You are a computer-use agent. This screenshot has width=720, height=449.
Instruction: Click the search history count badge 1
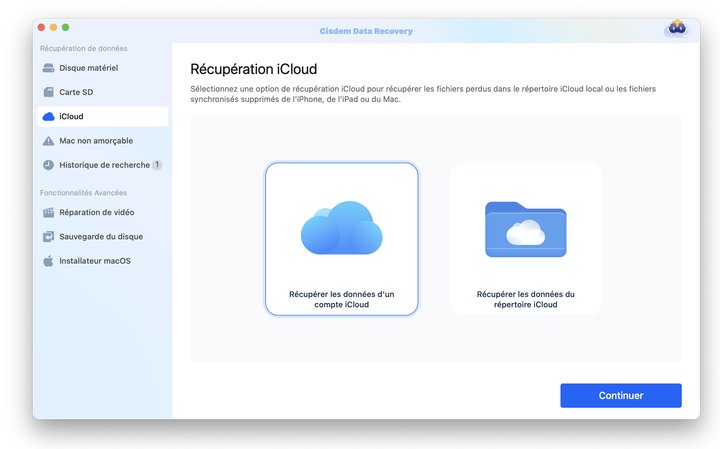click(157, 165)
